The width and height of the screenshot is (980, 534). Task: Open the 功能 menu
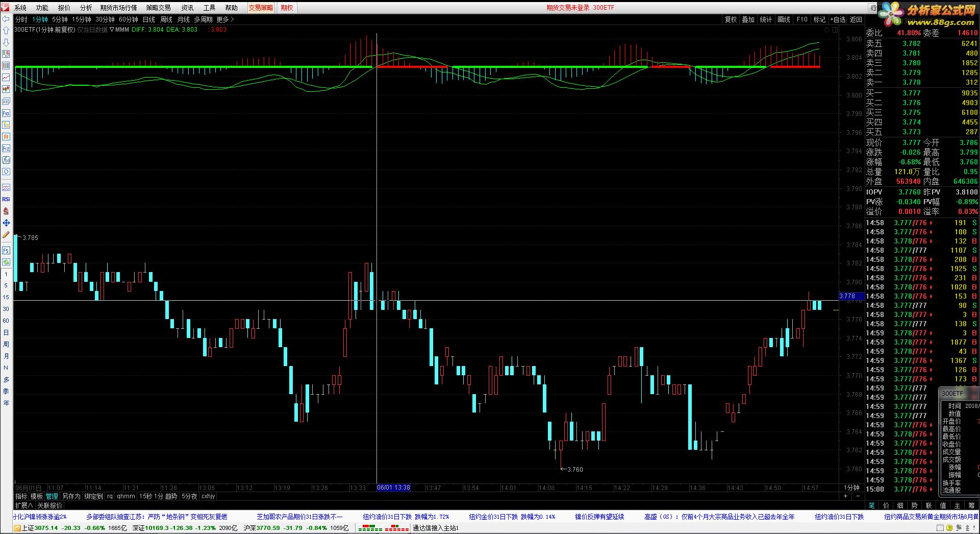click(42, 8)
